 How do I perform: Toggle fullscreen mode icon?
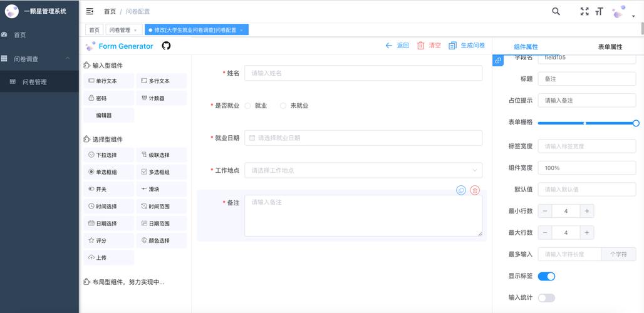pos(584,11)
